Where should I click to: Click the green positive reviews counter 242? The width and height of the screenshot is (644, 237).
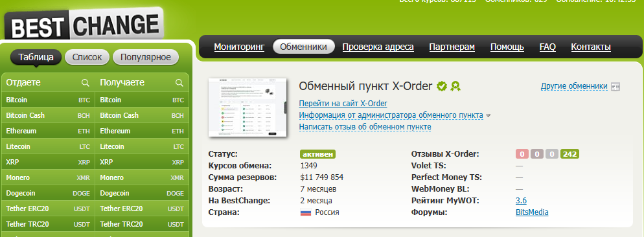pyautogui.click(x=569, y=155)
